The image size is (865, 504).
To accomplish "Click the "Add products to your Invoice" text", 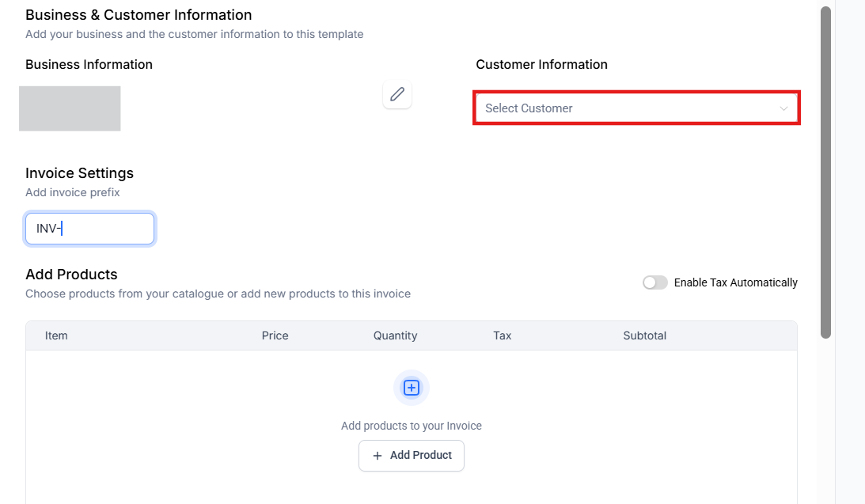I will tap(411, 426).
